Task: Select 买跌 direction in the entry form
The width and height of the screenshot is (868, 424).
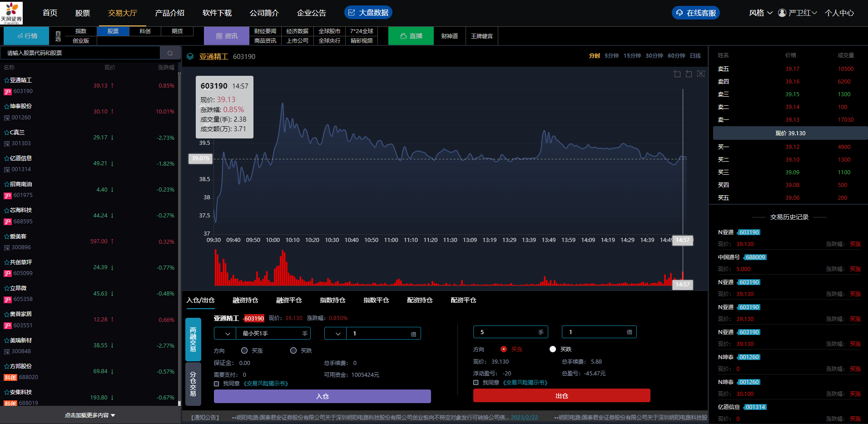Action: tap(293, 350)
